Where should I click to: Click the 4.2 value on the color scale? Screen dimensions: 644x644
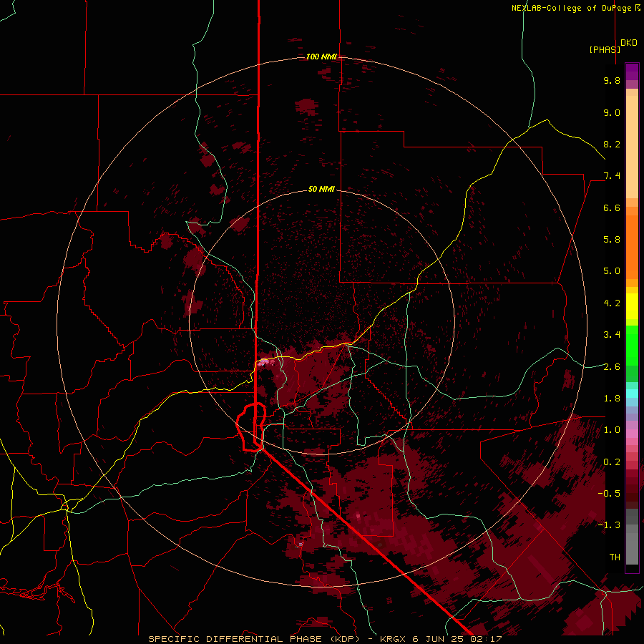612,303
